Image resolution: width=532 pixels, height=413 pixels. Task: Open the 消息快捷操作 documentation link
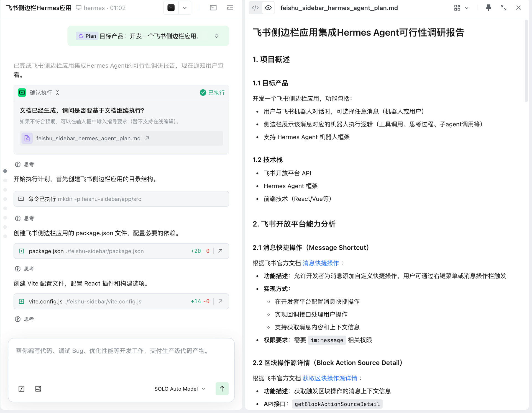[x=321, y=263]
